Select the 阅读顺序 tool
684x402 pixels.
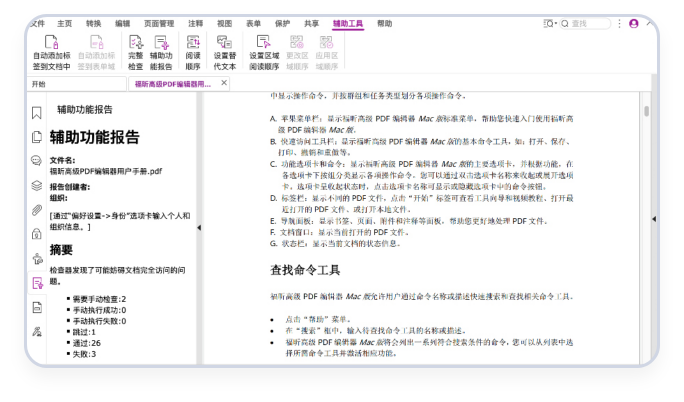click(x=193, y=53)
